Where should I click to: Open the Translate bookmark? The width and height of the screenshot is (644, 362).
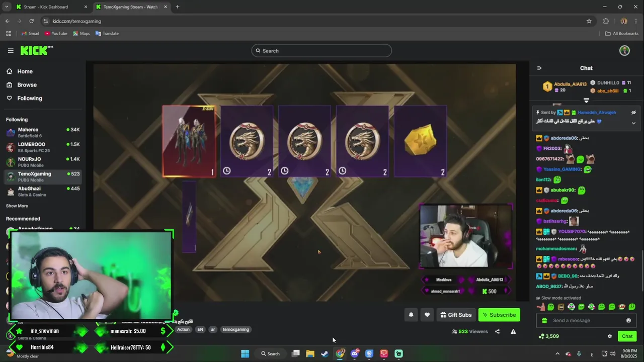(x=106, y=34)
